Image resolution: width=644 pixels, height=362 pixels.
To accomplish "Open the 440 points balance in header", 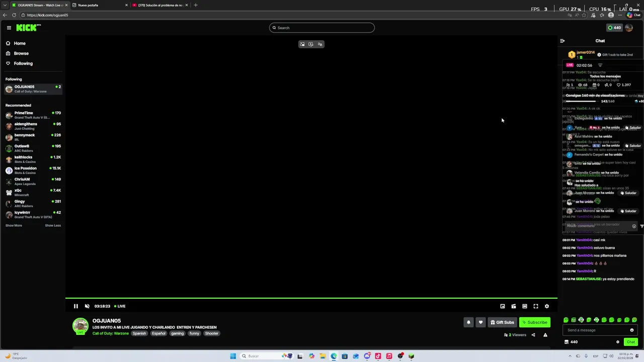I will 614,28.
